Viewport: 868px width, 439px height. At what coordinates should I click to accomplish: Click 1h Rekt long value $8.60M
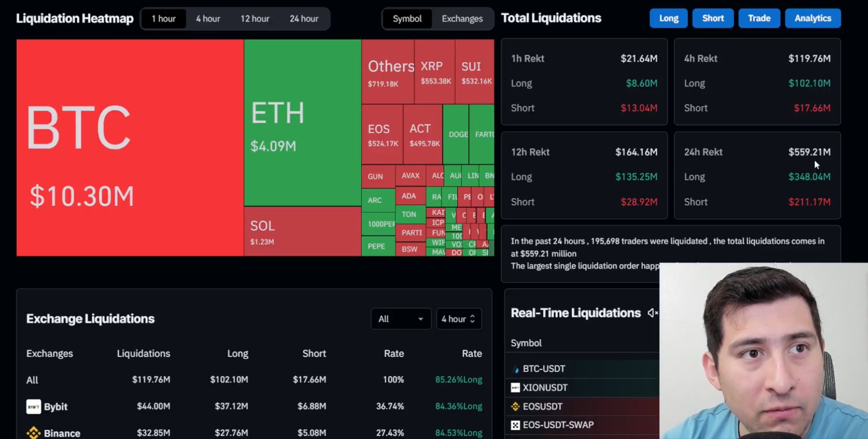(642, 83)
